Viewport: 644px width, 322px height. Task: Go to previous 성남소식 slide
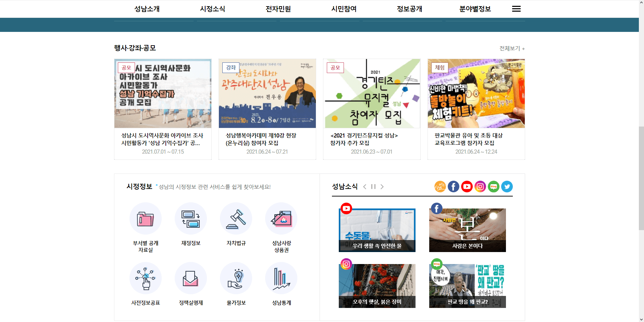[365, 187]
